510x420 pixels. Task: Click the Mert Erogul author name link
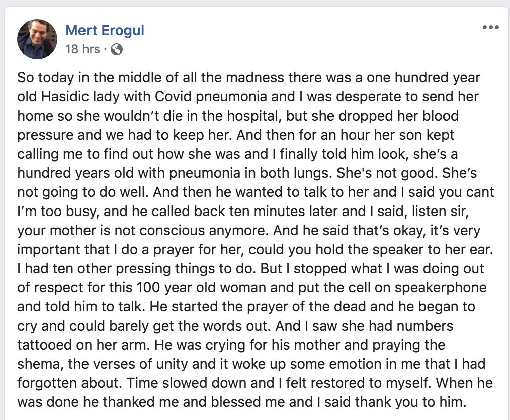(x=105, y=30)
